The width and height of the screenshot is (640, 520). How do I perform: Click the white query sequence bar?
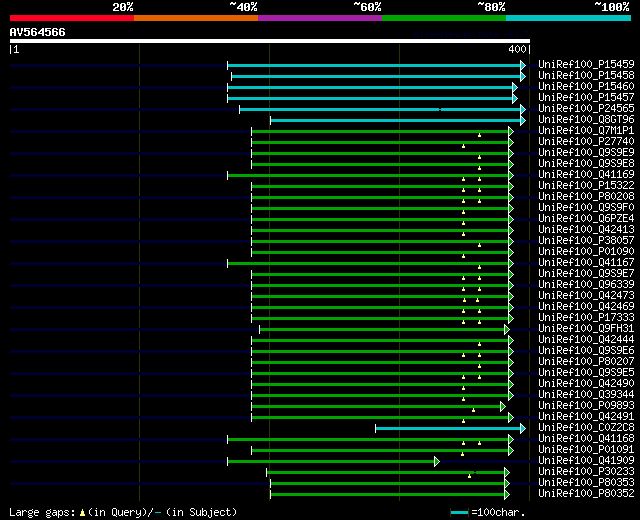click(270, 41)
